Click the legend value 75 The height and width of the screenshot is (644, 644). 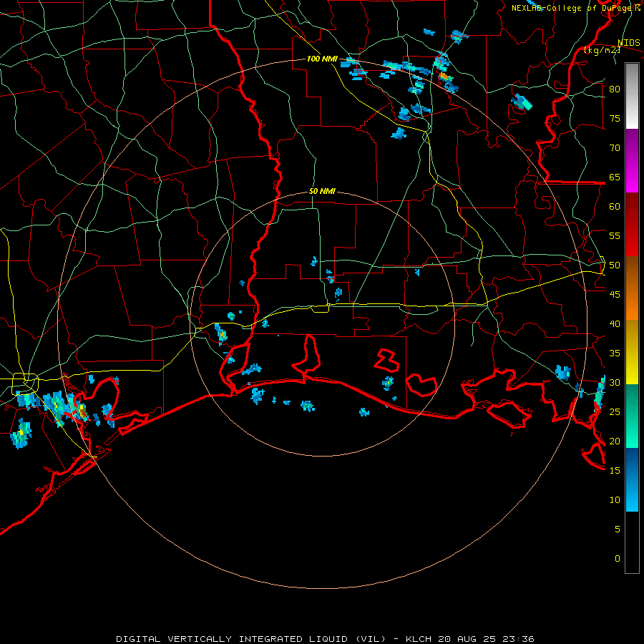615,119
